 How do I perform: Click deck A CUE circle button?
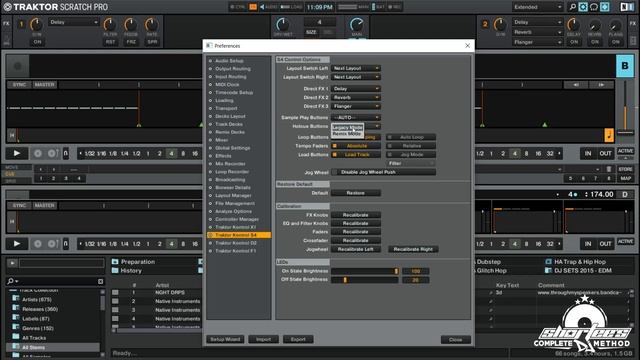point(38,153)
